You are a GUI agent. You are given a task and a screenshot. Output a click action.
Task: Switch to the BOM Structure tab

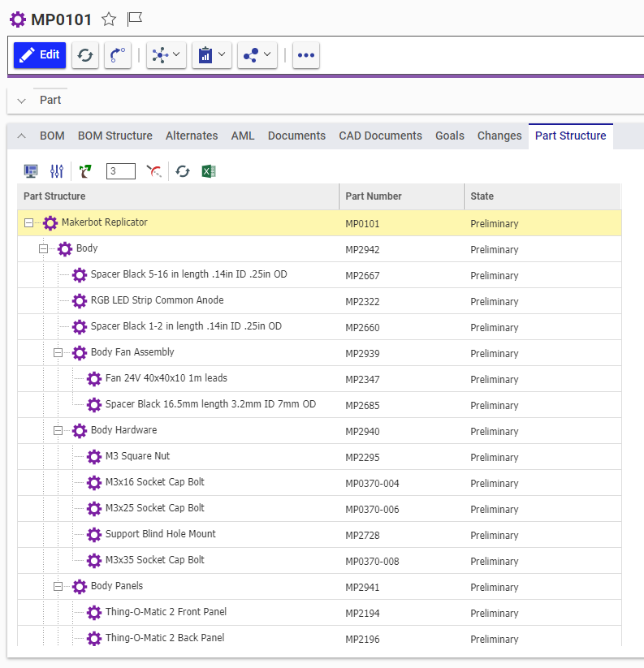pyautogui.click(x=115, y=136)
